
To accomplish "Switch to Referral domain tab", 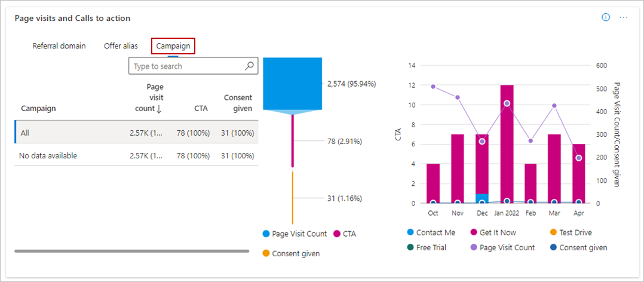I will click(x=59, y=46).
